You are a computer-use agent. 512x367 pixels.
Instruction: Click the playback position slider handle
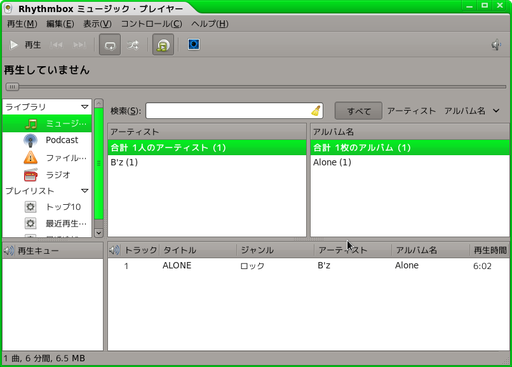point(12,87)
